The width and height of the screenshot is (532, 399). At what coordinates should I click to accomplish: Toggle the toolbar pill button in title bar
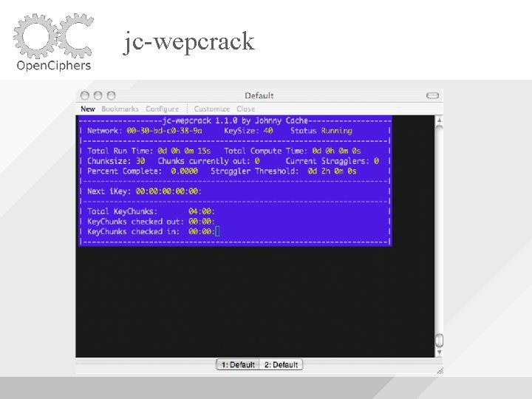[x=432, y=95]
